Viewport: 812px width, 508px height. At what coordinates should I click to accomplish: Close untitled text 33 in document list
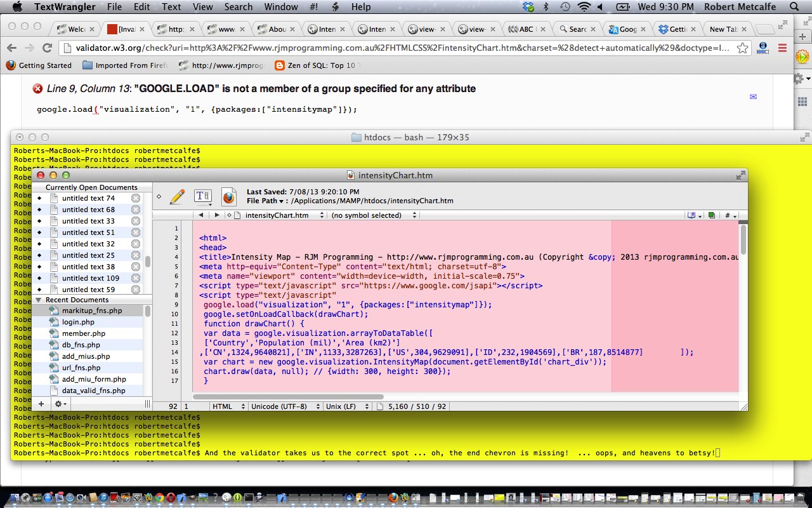point(135,221)
